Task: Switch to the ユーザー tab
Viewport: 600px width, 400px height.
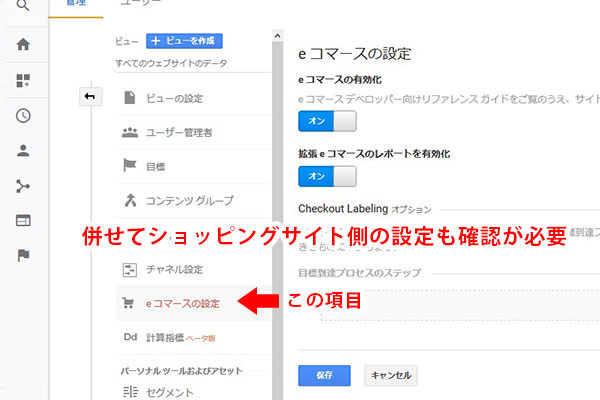Action: point(139,5)
